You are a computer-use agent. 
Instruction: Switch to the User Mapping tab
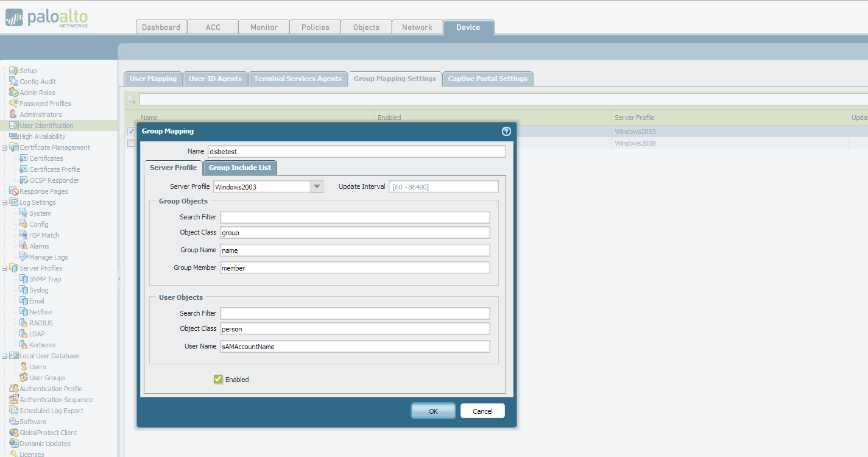click(x=153, y=79)
